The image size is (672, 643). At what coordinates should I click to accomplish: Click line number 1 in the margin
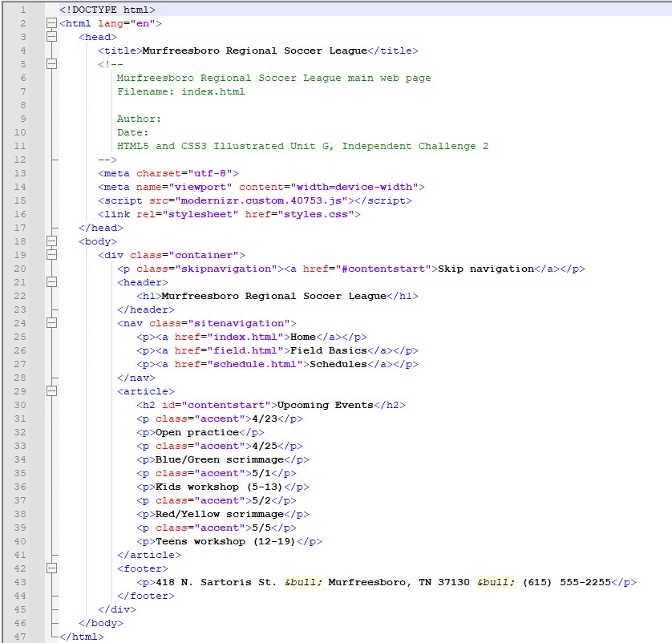click(x=23, y=10)
